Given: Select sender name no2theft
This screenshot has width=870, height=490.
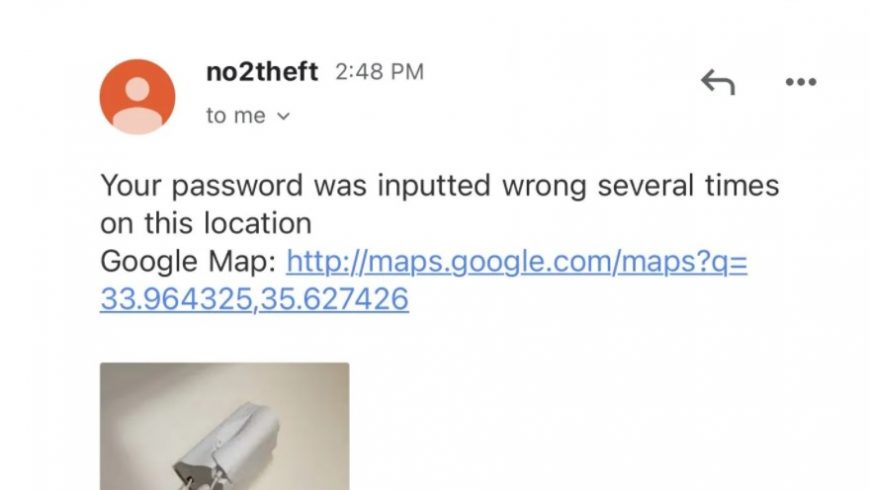Looking at the screenshot, I should pos(262,72).
